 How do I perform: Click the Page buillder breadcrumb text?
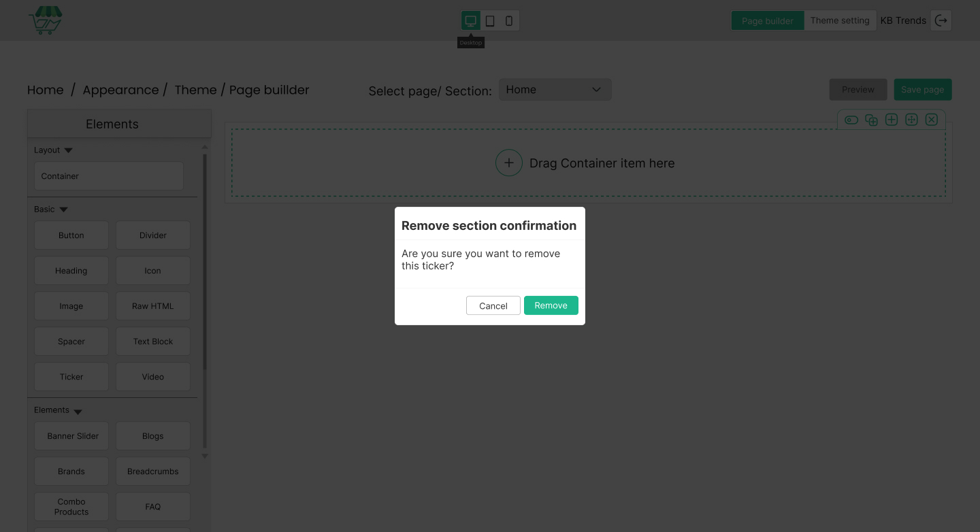(x=269, y=90)
